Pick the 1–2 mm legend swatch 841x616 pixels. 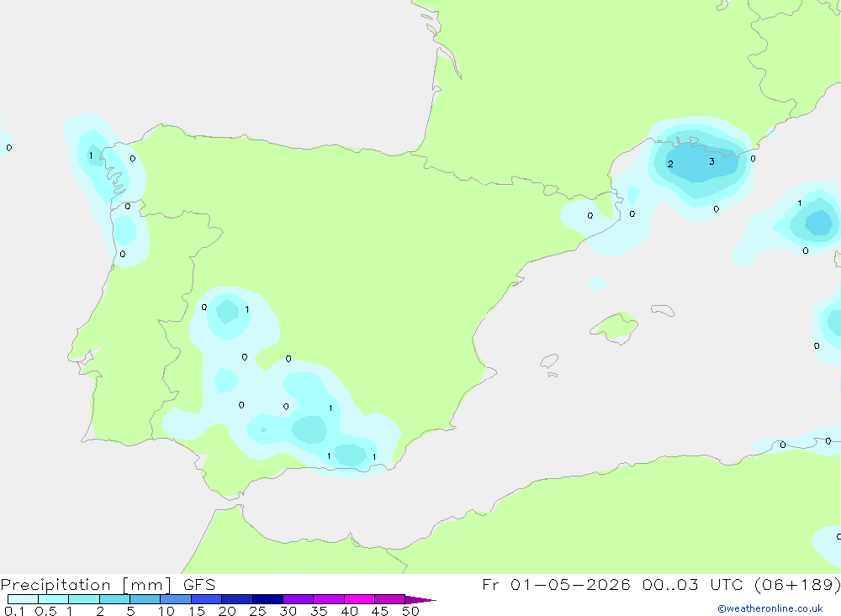point(83,599)
